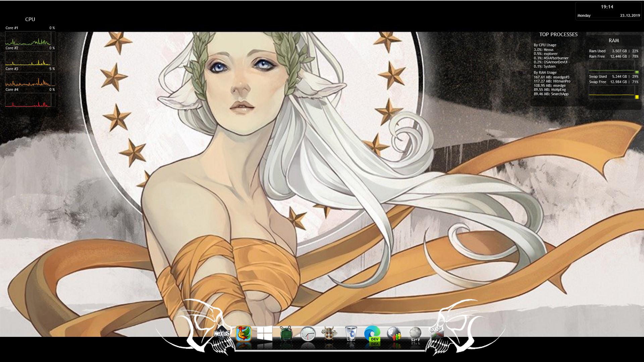
Task: Select the Nexus process entry
Action: [544, 50]
